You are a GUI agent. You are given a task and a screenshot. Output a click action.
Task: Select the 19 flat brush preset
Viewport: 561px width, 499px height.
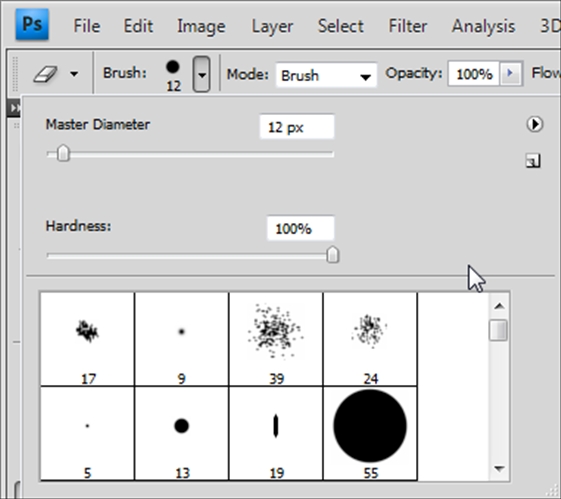click(276, 433)
